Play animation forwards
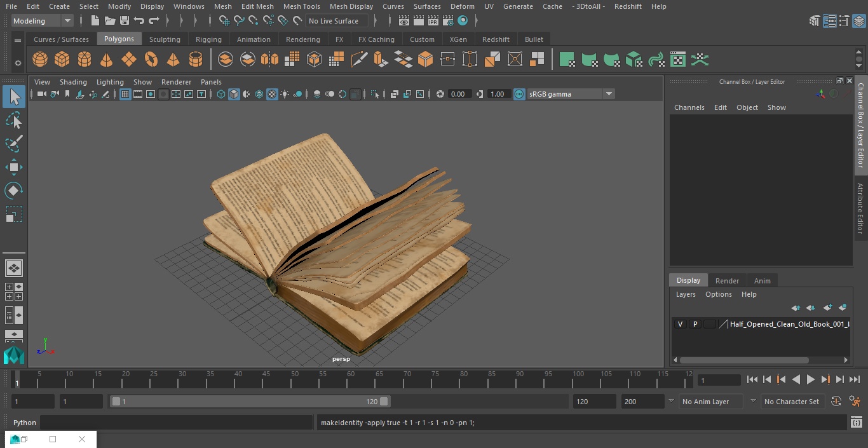 [x=811, y=379]
